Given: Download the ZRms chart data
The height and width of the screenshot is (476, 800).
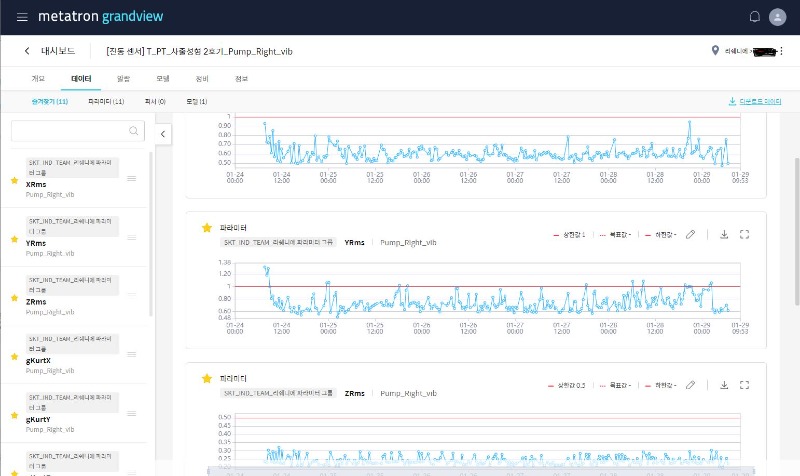Looking at the screenshot, I should click(x=724, y=385).
